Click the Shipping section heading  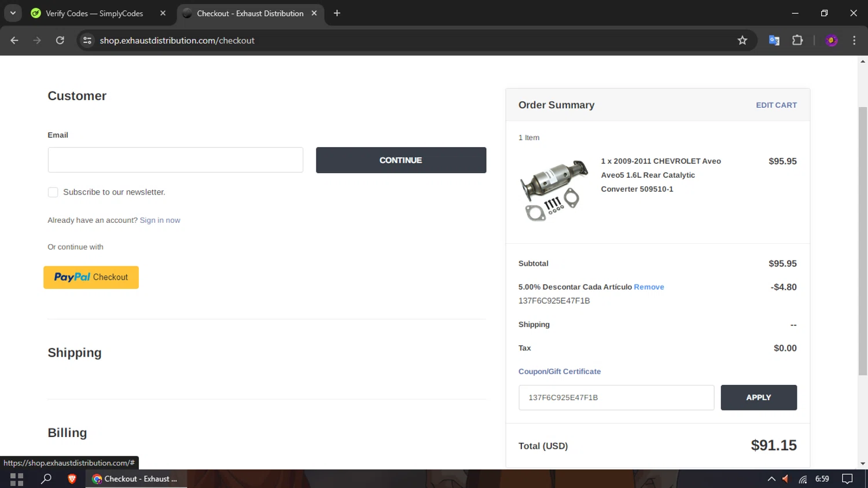click(x=75, y=353)
